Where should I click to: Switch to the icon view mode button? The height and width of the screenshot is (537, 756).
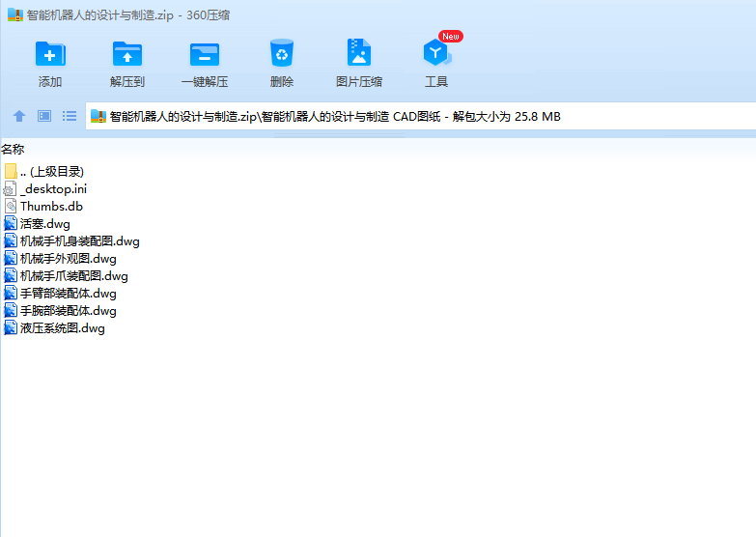coord(44,116)
